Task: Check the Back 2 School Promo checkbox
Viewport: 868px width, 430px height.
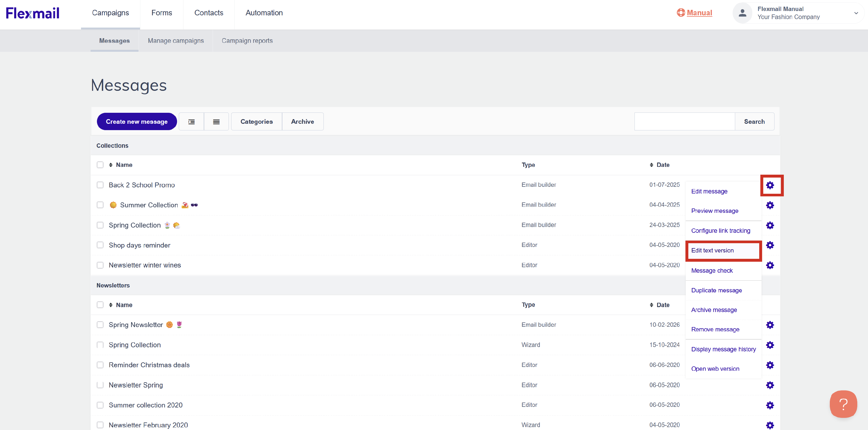Action: coord(100,185)
